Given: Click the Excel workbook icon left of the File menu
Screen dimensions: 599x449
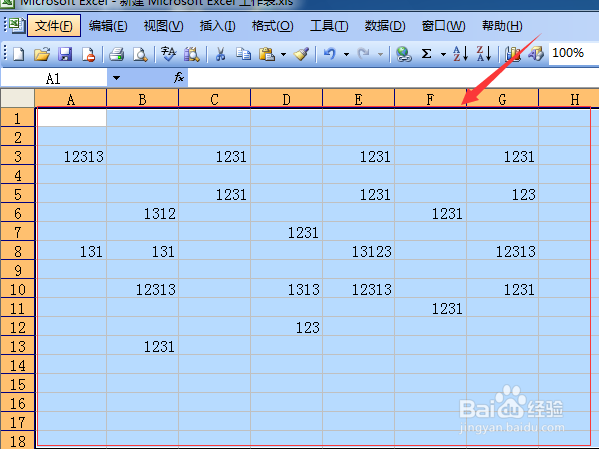Looking at the screenshot, I should [x=16, y=26].
